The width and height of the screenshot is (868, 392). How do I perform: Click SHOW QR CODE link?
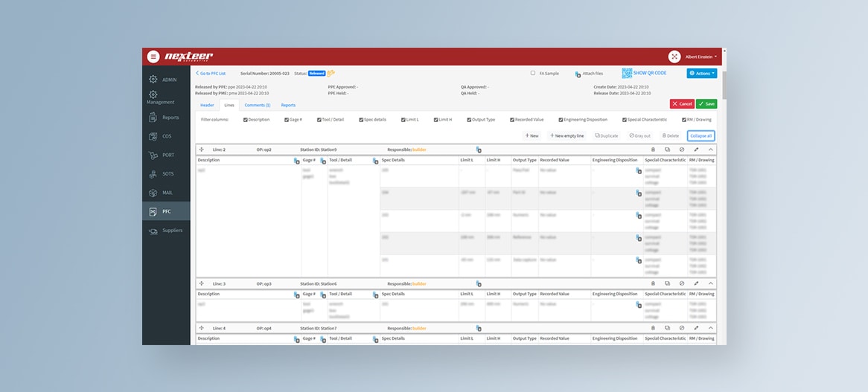pos(650,73)
